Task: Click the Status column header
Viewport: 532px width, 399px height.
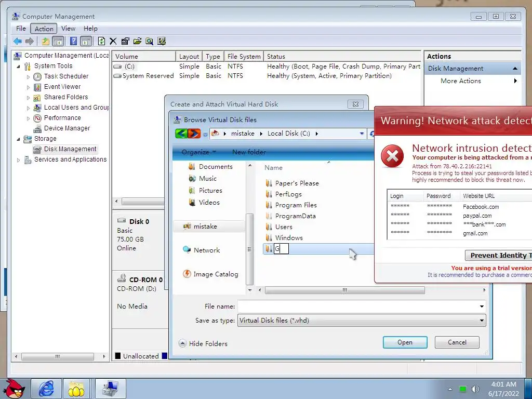Action: pos(342,57)
